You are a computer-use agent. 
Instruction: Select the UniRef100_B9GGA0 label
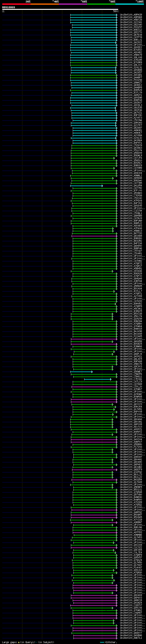click(131, 180)
